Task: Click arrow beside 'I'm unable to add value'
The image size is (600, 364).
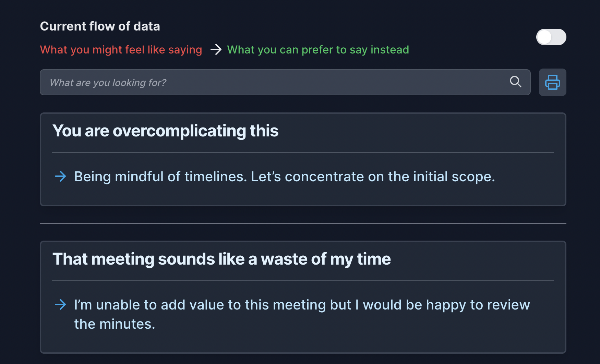Action: [60, 304]
